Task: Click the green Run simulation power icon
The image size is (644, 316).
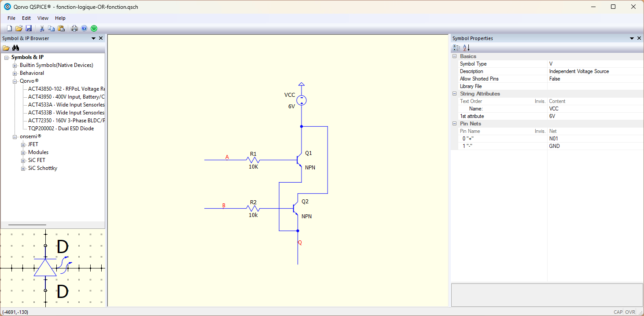Action: 94,28
